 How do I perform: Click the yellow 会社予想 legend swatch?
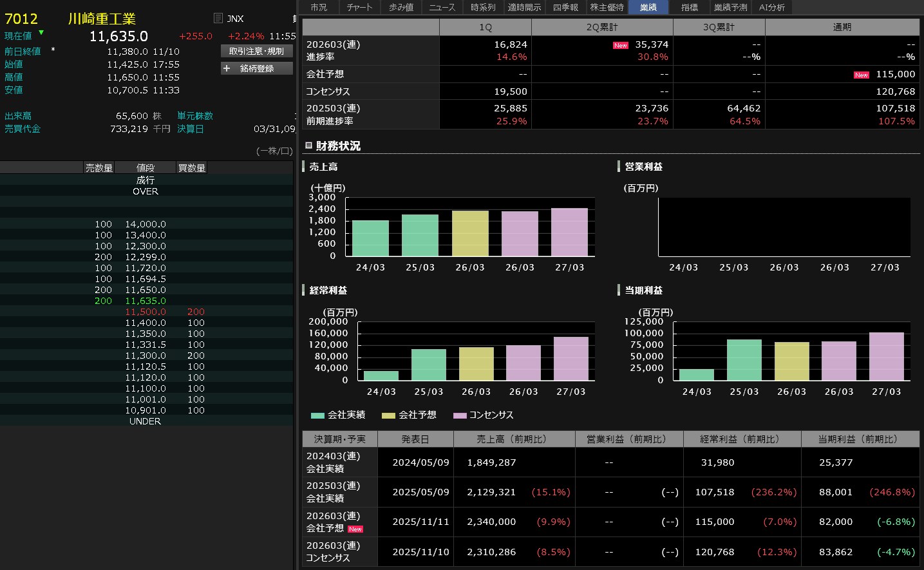(388, 415)
